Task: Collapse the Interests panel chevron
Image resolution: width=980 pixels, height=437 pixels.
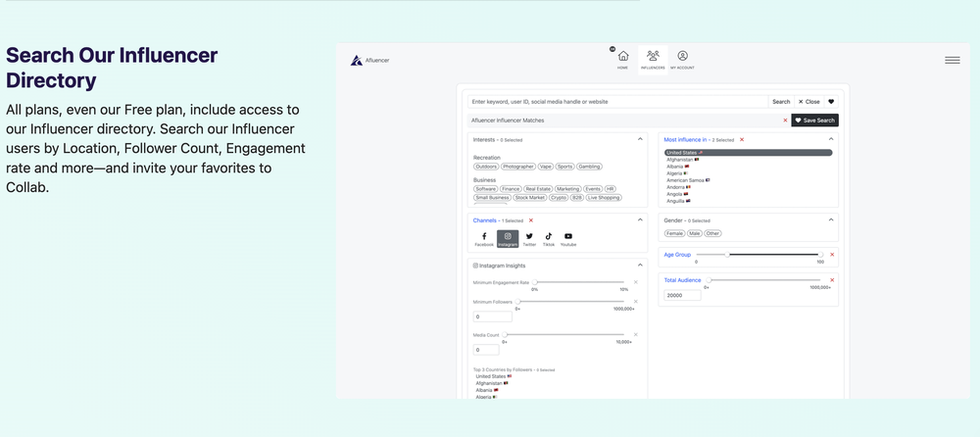Action: coord(640,139)
